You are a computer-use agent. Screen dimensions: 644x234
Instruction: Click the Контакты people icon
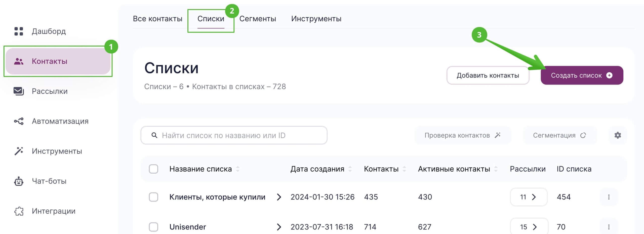[x=19, y=61]
